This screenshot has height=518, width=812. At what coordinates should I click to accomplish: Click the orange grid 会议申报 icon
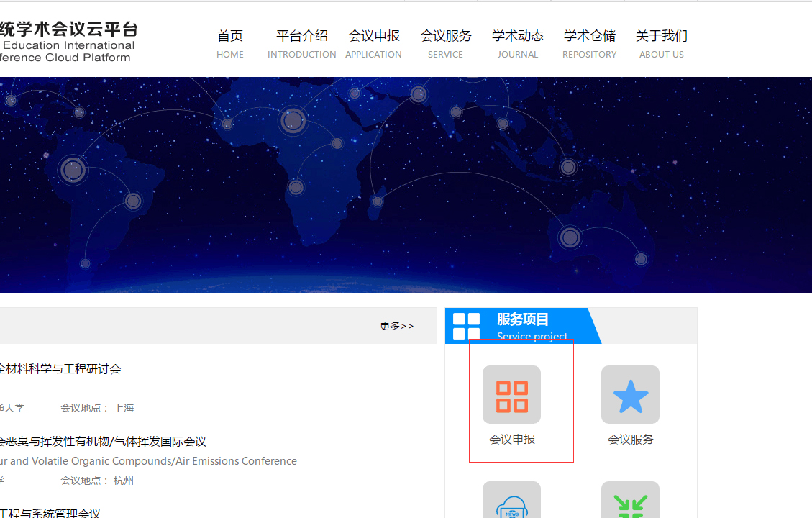(511, 395)
